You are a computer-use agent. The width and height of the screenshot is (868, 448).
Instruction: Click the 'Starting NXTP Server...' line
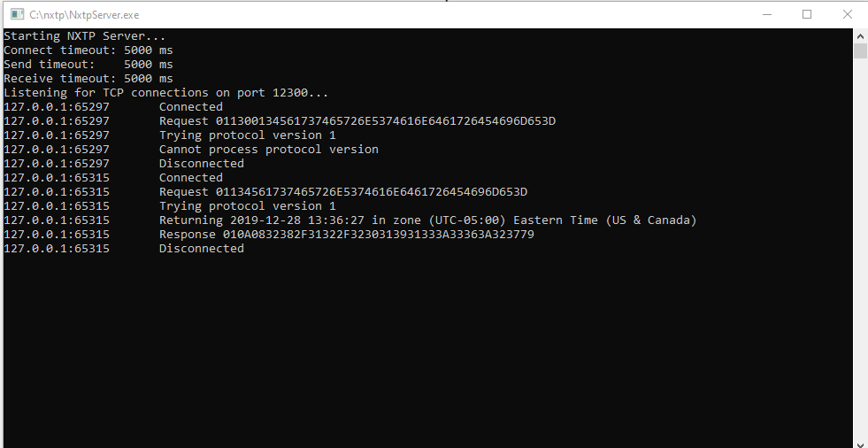85,36
